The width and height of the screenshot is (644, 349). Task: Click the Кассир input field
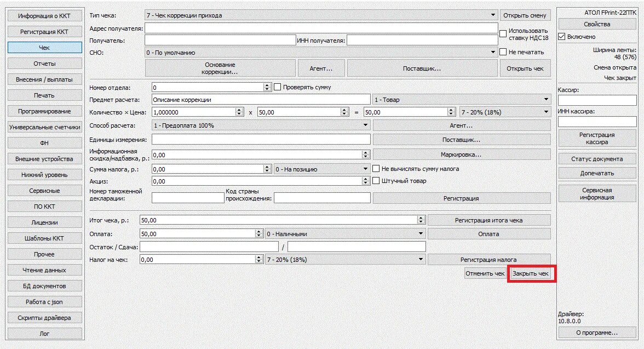coord(597,100)
